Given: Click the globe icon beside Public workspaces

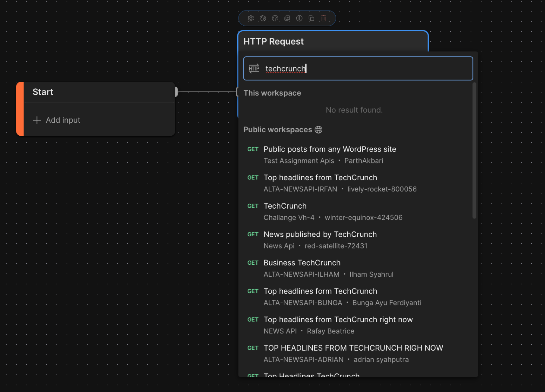Looking at the screenshot, I should click(318, 130).
